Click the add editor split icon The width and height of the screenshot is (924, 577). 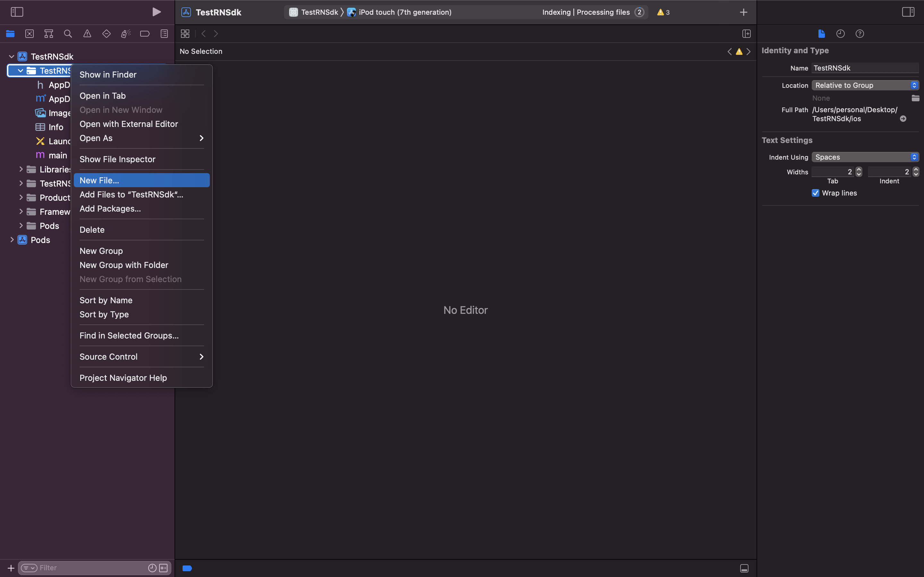coord(747,34)
